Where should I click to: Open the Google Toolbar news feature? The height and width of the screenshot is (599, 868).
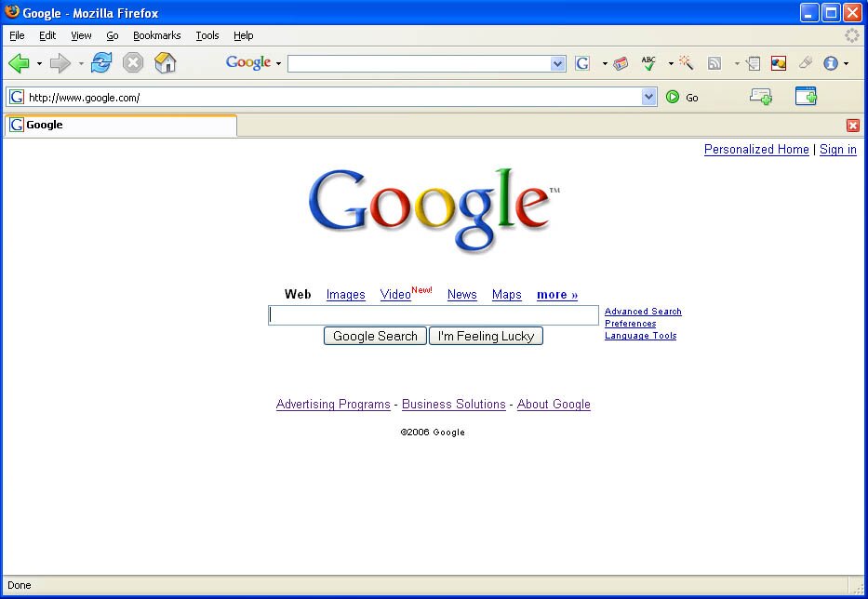pyautogui.click(x=621, y=63)
